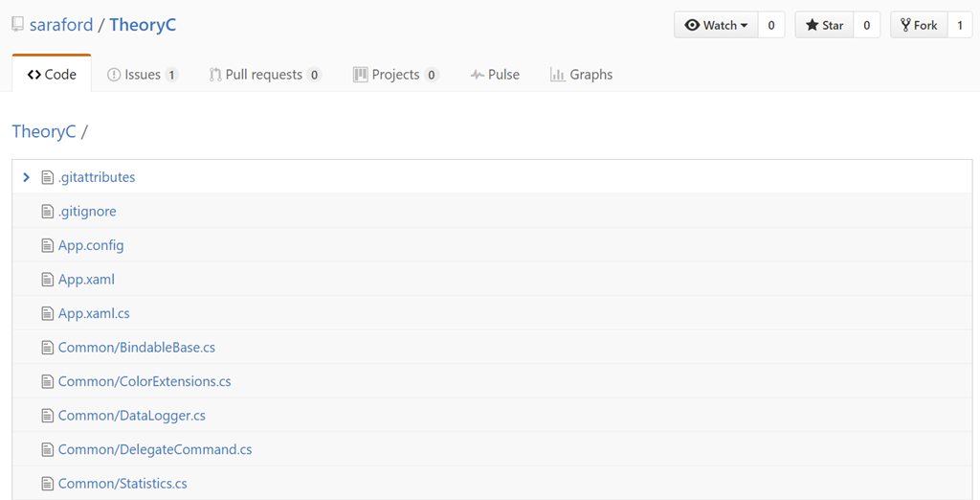
Task: Open the Pulse tab
Action: 495,75
